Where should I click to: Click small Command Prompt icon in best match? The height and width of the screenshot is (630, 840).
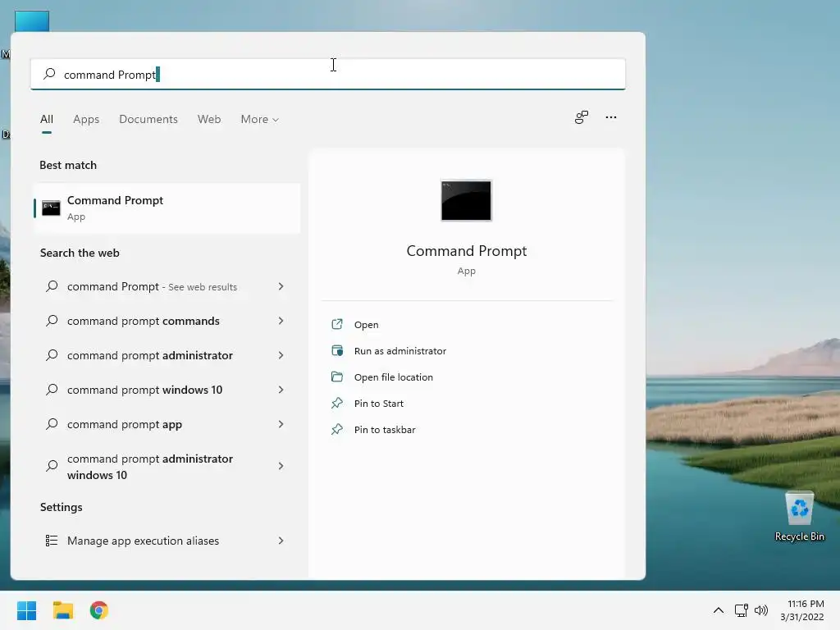[51, 208]
